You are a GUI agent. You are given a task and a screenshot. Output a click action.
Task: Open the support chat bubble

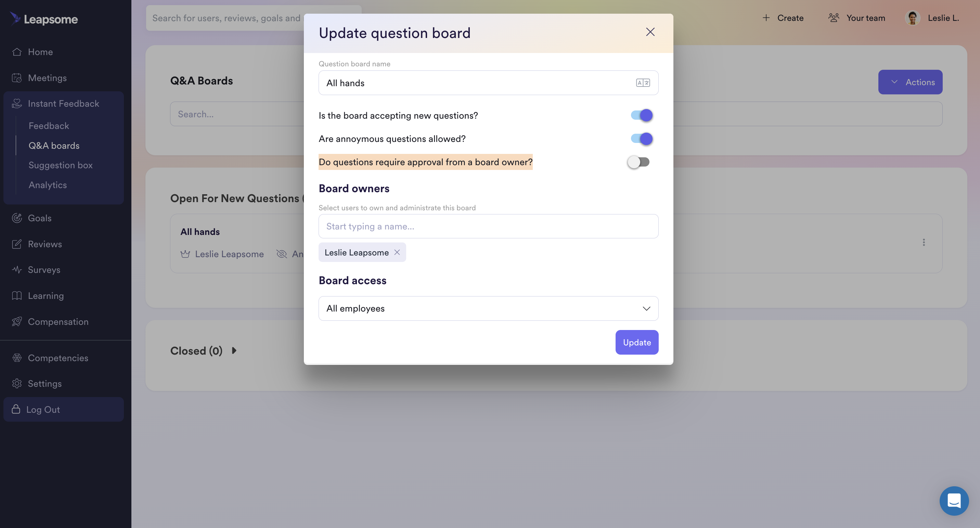tap(954, 501)
